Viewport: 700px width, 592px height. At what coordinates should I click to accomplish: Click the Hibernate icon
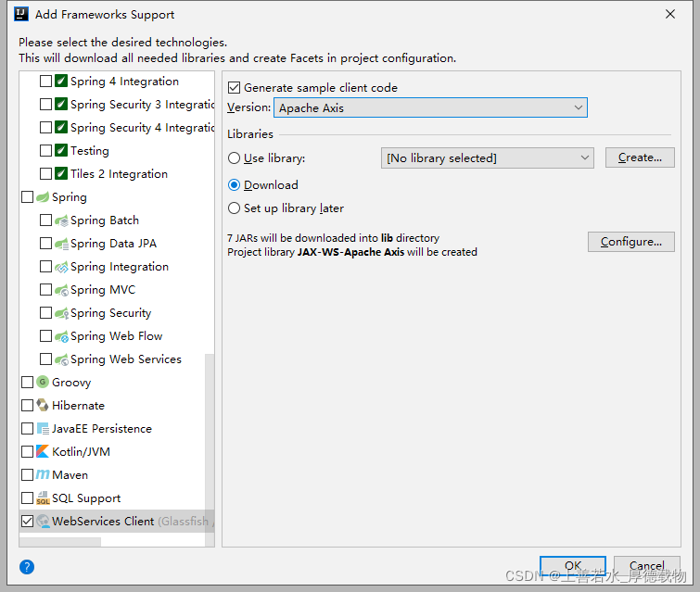pyautogui.click(x=43, y=405)
